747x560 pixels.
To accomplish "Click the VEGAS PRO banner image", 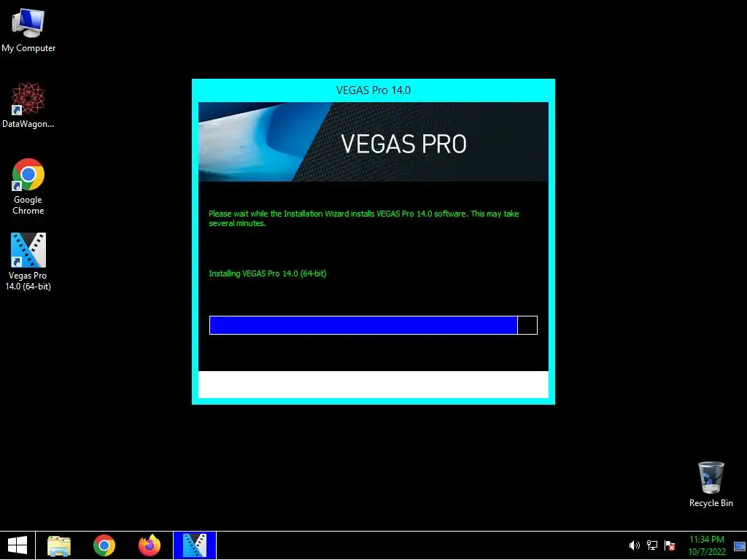I will coord(373,142).
